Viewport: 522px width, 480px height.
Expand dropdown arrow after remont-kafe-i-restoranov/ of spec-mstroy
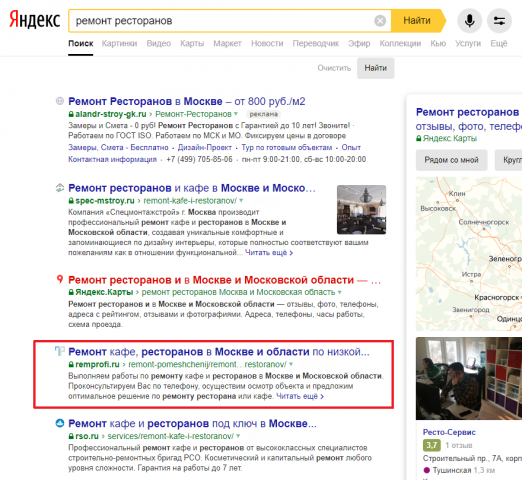(x=241, y=201)
